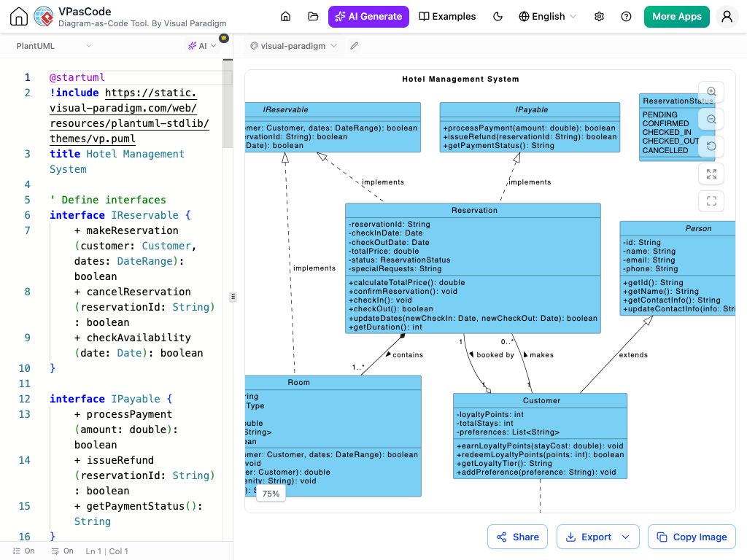747x560 pixels.
Task: Go to home via navbar home icon
Action: click(x=285, y=17)
